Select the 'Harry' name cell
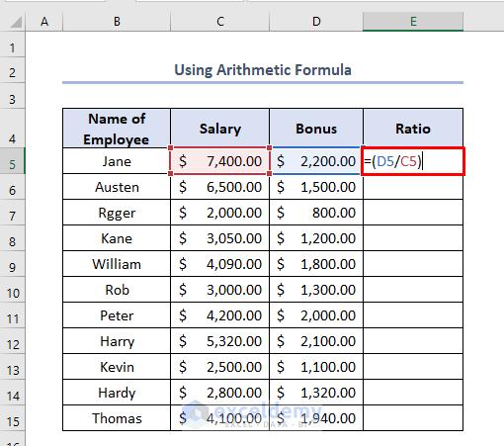Screen dimensions: 504x446 click(117, 341)
